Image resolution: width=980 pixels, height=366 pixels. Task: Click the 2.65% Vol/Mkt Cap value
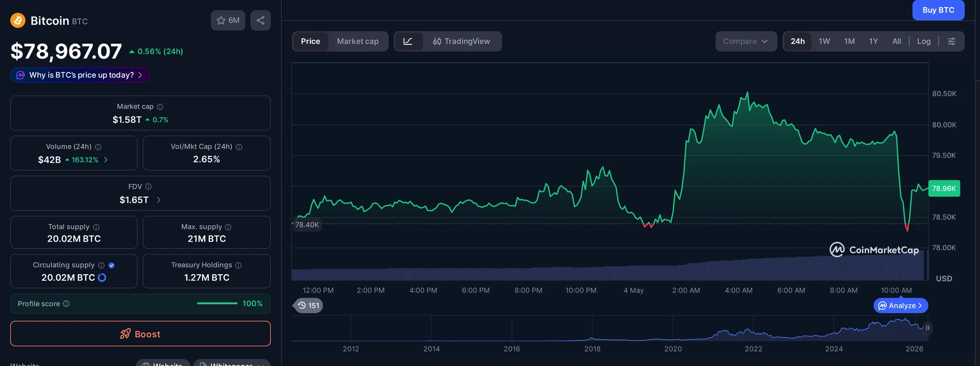click(207, 160)
